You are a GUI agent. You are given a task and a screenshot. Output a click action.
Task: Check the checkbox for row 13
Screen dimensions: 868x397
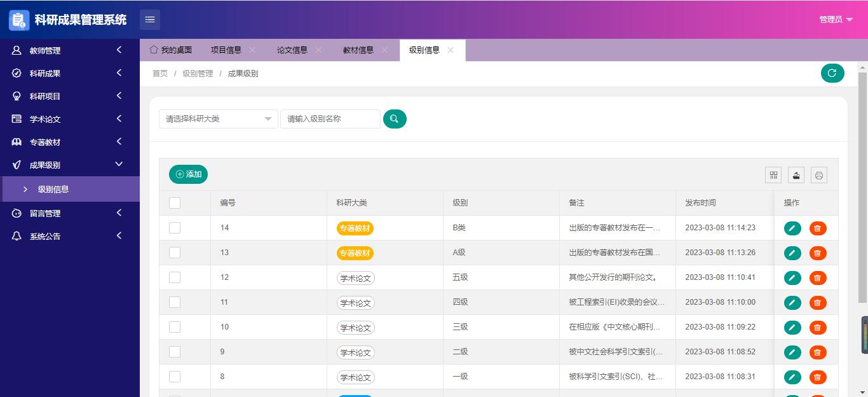175,253
